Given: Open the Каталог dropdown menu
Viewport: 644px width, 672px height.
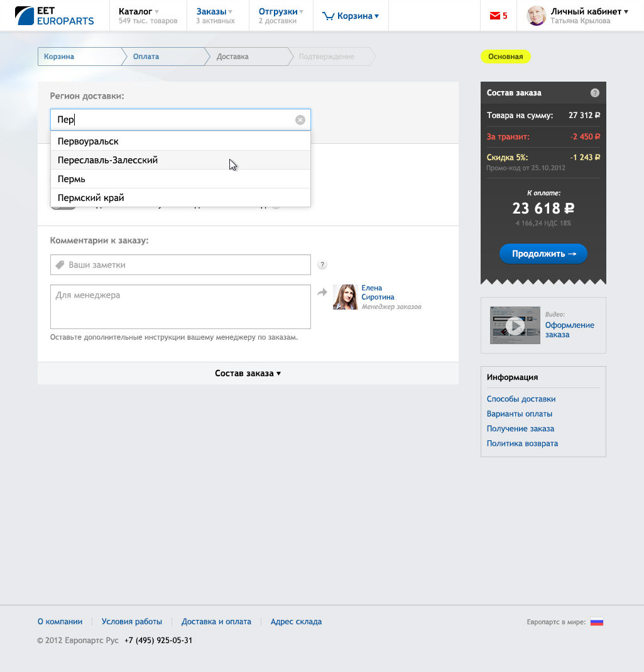Looking at the screenshot, I should click(139, 12).
